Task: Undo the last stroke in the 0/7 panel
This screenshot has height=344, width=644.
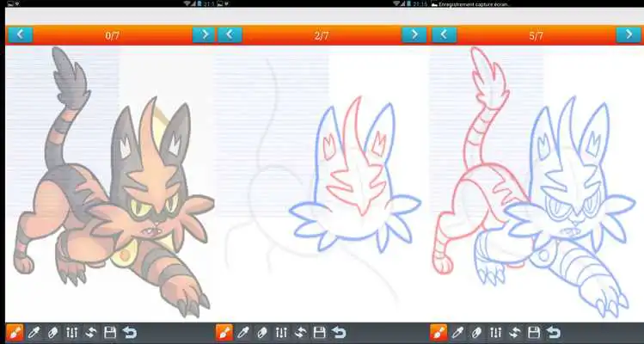Action: click(129, 333)
